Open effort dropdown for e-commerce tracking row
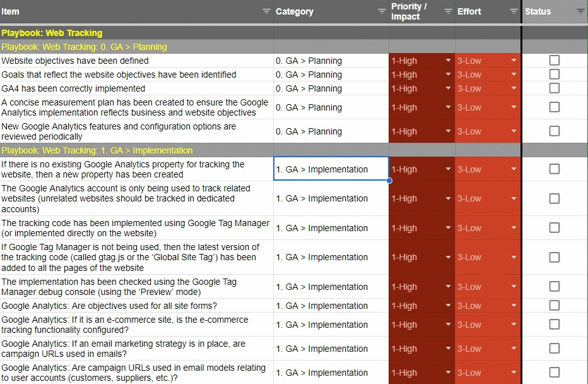 pyautogui.click(x=514, y=325)
